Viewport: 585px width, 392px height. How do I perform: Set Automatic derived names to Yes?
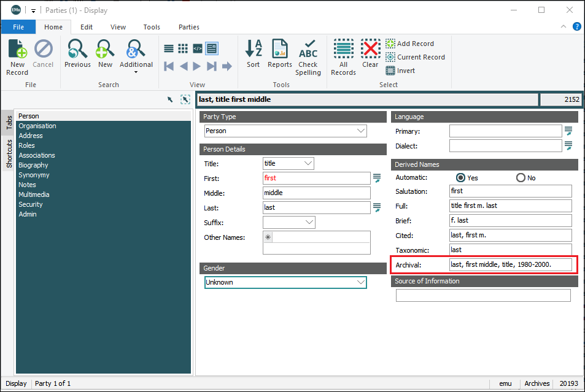coord(460,178)
